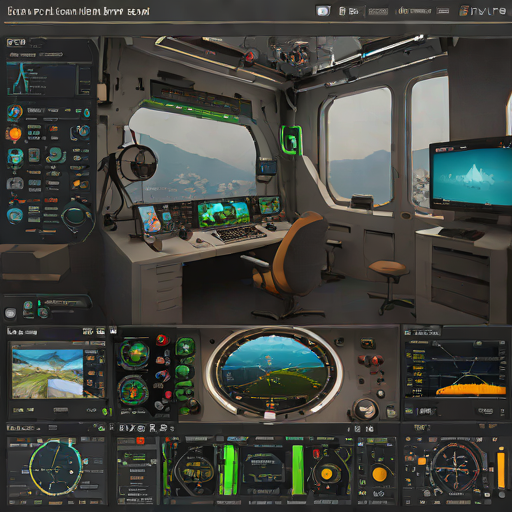Select the large dark round dial in left panel

pos(76,216)
